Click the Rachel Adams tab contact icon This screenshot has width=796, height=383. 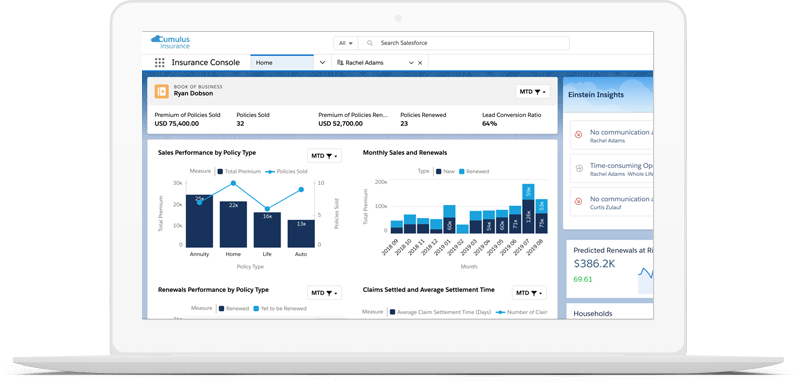(340, 63)
